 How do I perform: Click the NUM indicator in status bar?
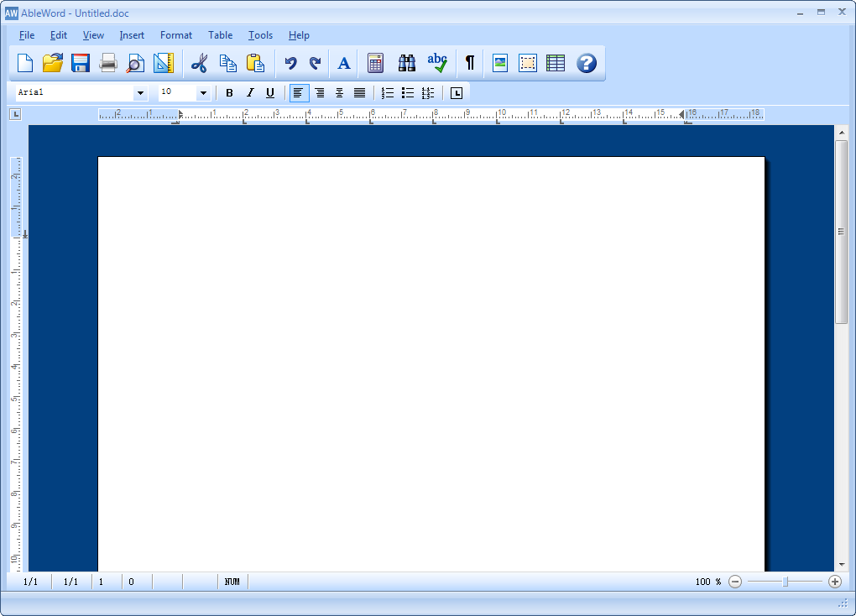pyautogui.click(x=232, y=582)
